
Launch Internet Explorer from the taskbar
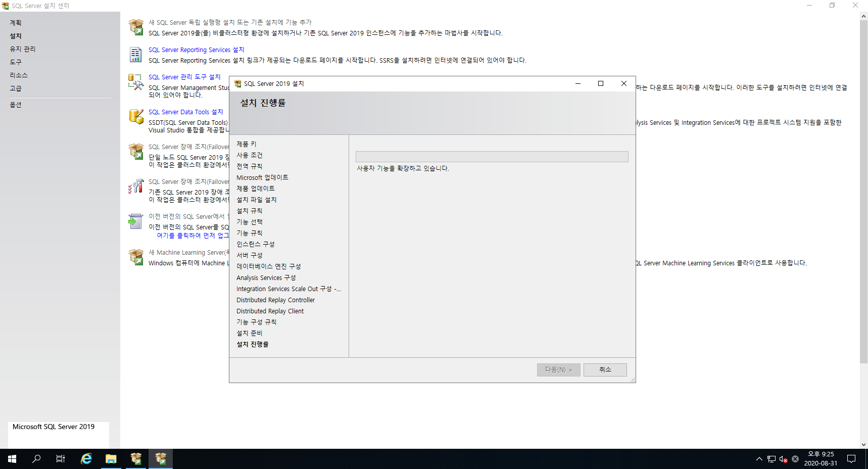86,459
